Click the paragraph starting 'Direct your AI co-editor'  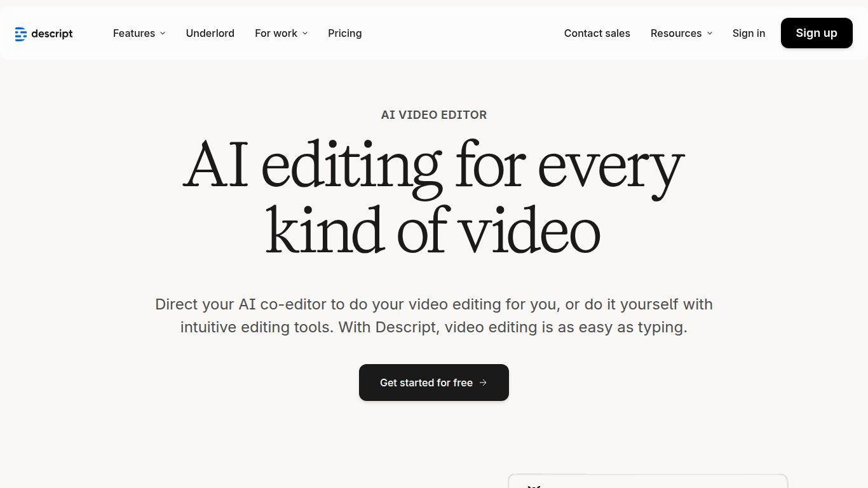click(433, 316)
